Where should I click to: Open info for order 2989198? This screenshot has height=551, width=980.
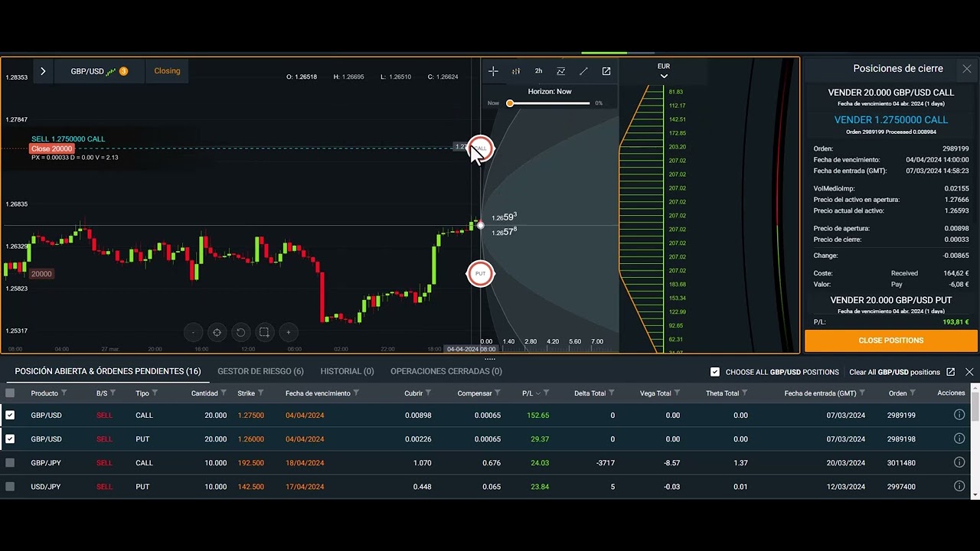[x=959, y=439]
